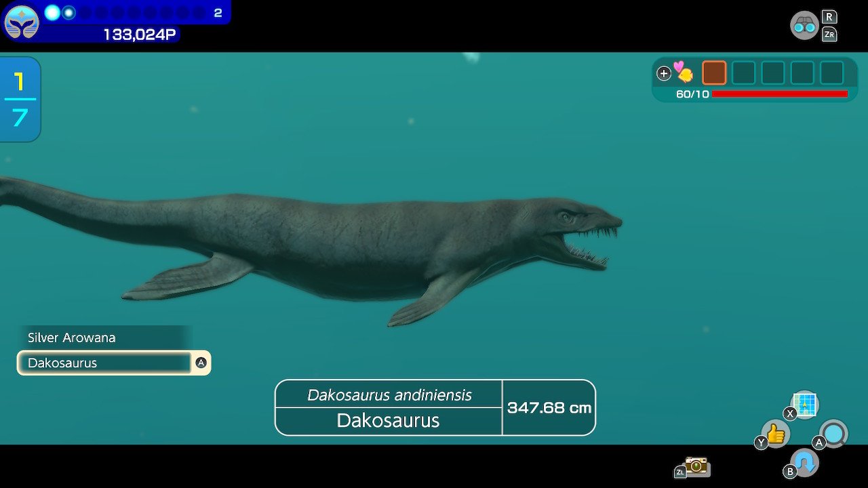
Task: Click the plus button beside the fish heart
Action: [664, 73]
